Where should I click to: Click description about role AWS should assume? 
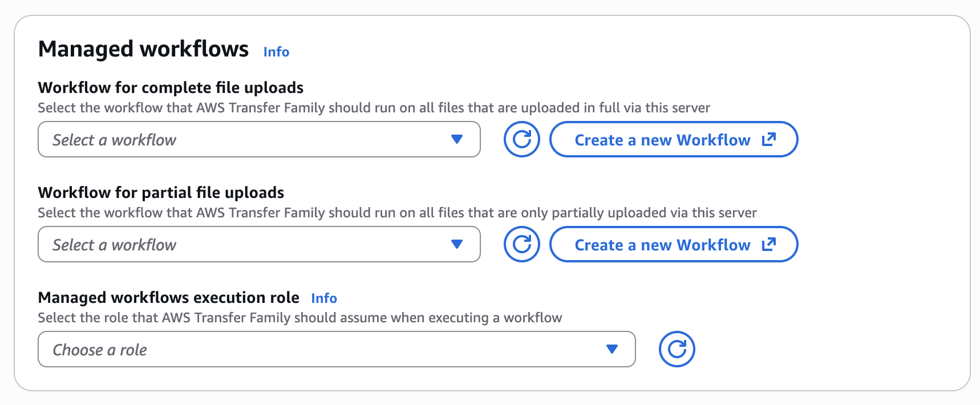pos(299,318)
